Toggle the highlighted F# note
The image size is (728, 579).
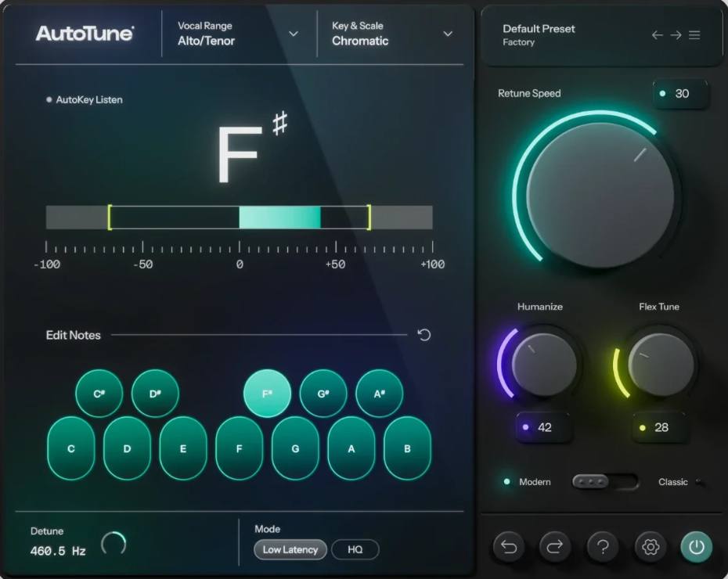(x=268, y=394)
